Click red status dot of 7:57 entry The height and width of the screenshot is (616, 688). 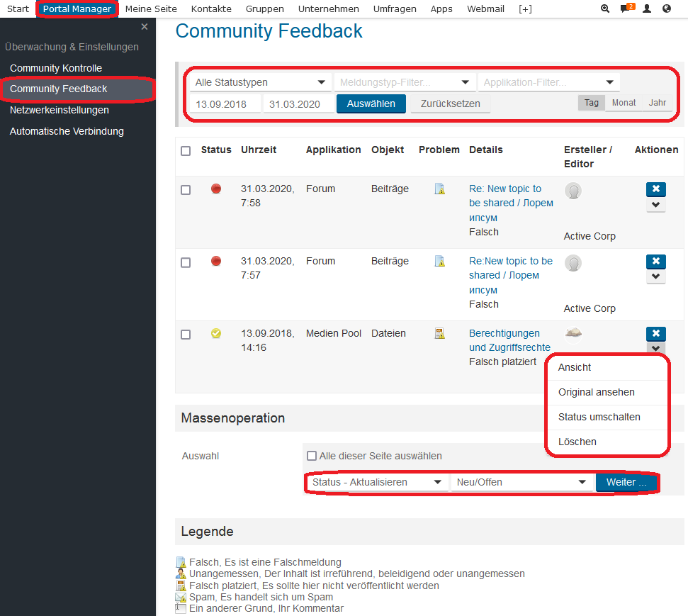click(x=216, y=262)
